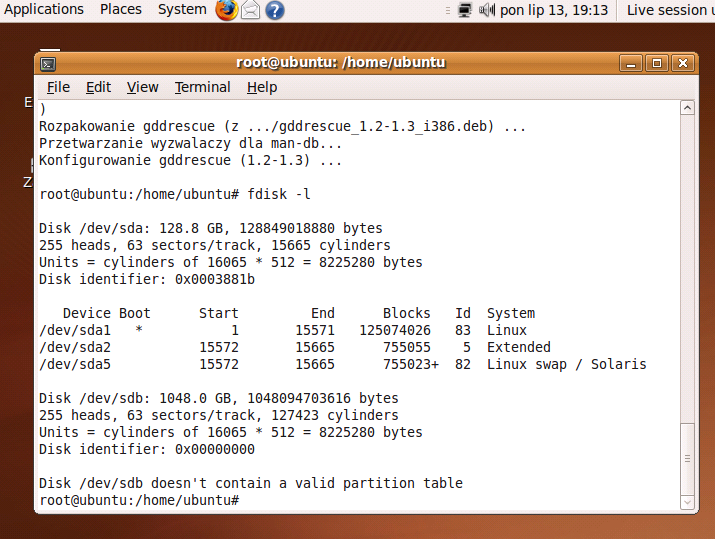This screenshot has height=539, width=715.
Task: Click the '125074026' blocks value
Action: [395, 330]
